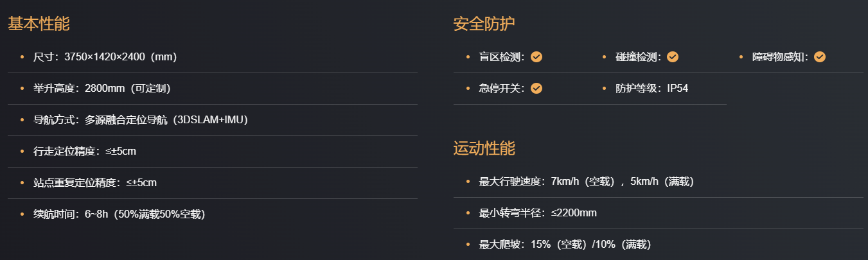868x260 pixels.
Task: Click the 最大爬坡 15%/10% specification row
Action: (x=565, y=245)
